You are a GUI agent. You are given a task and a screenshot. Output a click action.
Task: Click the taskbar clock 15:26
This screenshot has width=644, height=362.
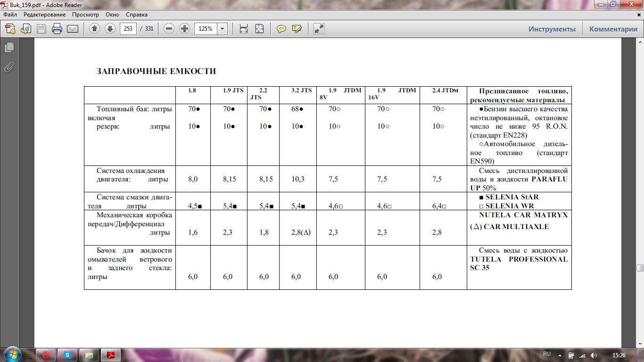point(619,355)
